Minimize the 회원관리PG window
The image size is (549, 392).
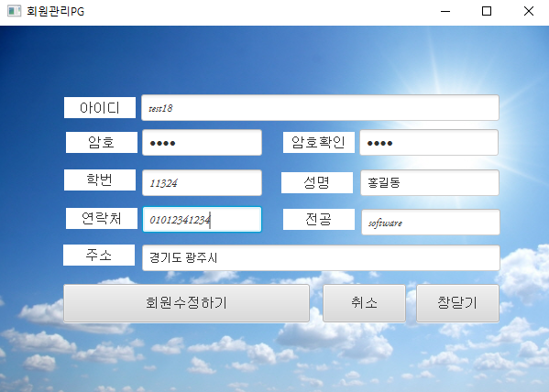click(x=445, y=12)
